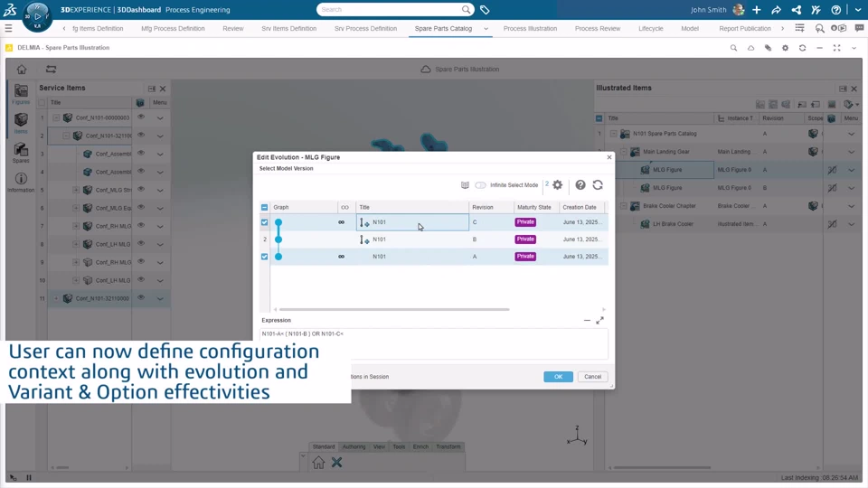The width and height of the screenshot is (868, 488).
Task: Switch to the Review tab
Action: (x=233, y=28)
